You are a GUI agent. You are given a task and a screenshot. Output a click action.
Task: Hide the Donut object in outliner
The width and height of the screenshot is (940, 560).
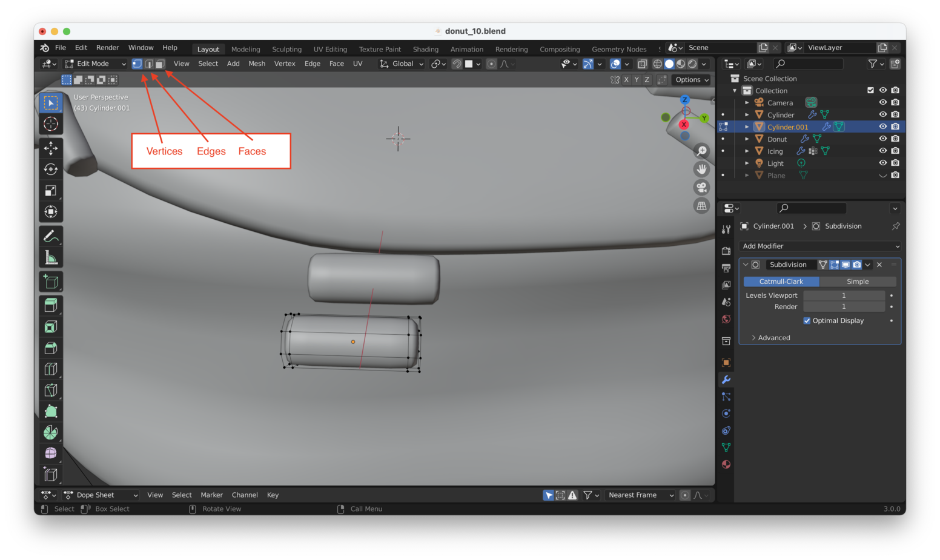coord(883,139)
